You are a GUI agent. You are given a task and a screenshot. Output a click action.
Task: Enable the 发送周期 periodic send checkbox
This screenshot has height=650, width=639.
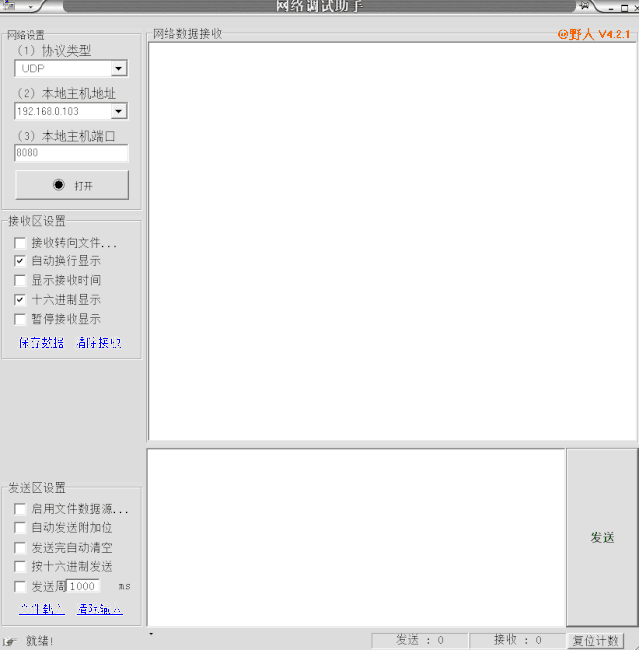point(20,586)
